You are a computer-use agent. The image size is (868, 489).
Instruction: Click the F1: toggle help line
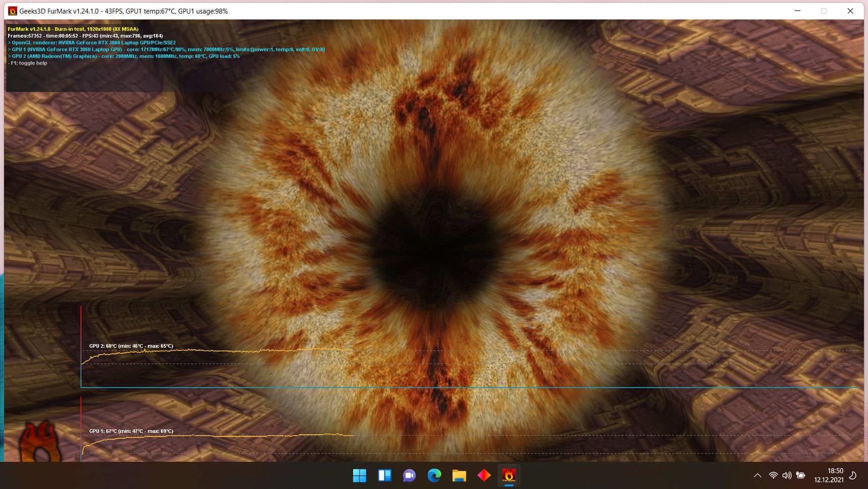coord(28,63)
